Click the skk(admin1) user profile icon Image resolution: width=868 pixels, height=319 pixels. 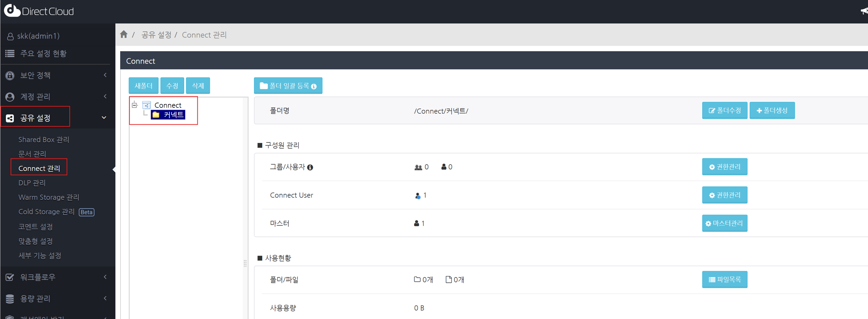(10, 36)
